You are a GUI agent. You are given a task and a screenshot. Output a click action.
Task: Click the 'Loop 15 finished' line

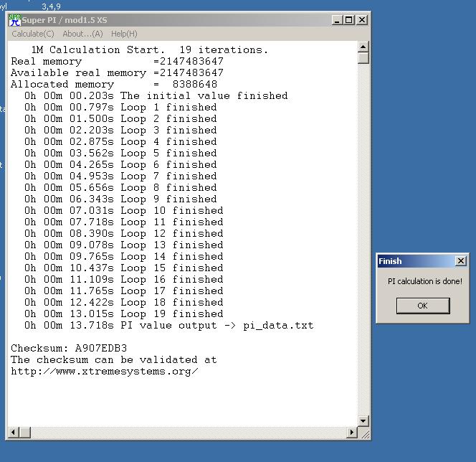[x=124, y=268]
